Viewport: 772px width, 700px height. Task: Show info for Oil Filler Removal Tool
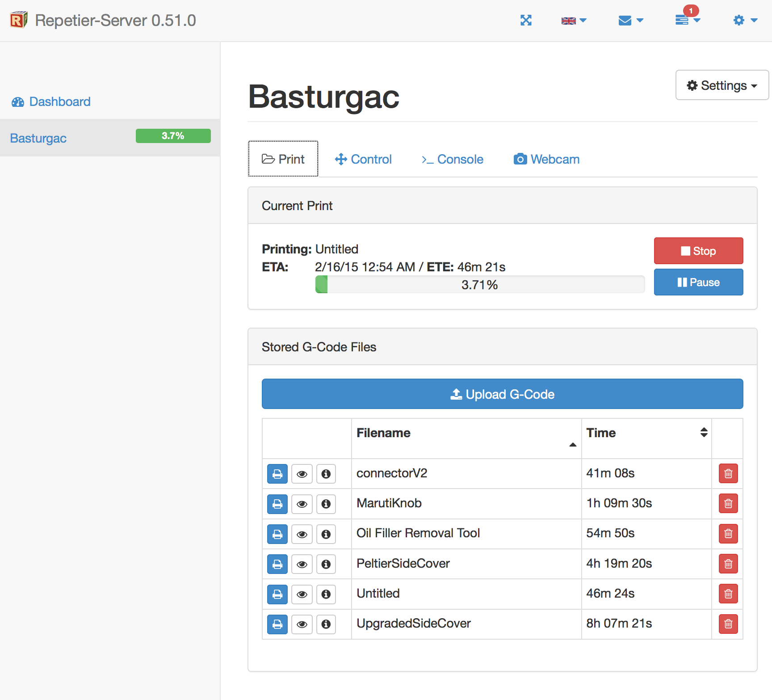click(326, 534)
